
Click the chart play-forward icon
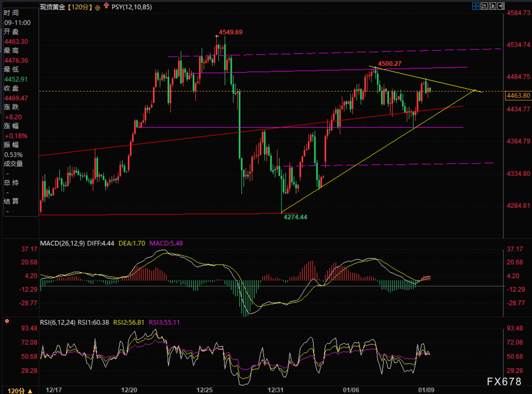point(493,6)
